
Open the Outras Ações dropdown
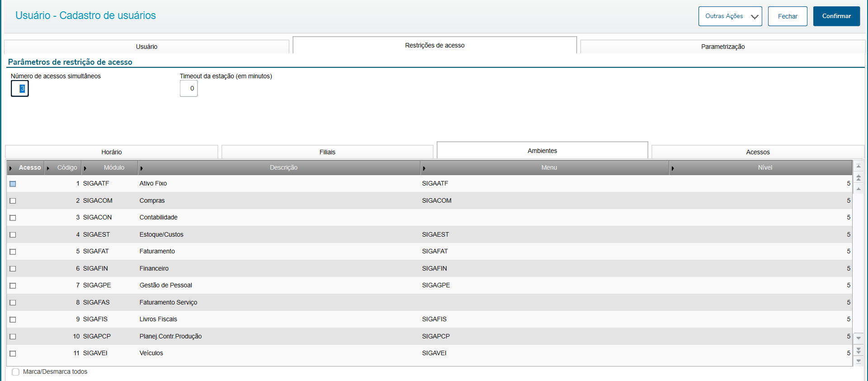[730, 16]
